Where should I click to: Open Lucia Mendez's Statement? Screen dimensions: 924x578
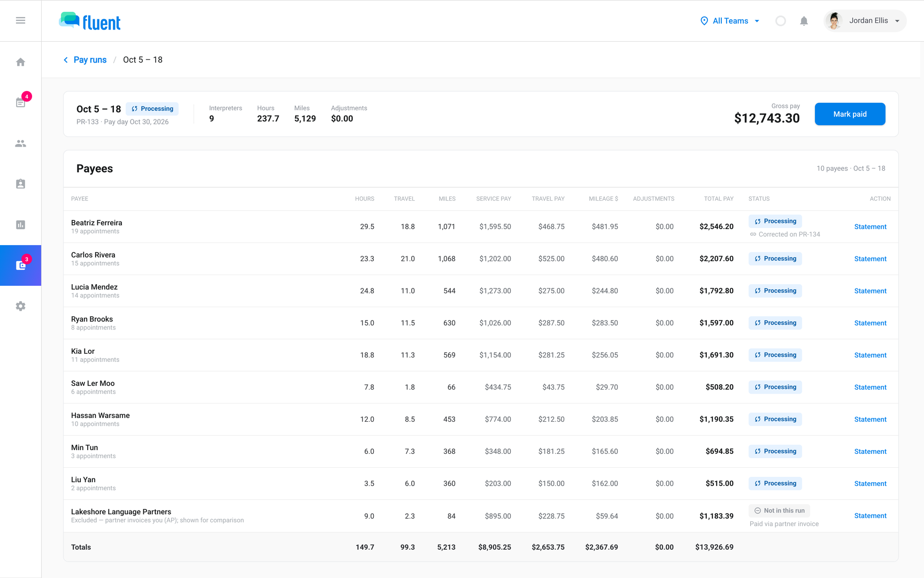(870, 291)
